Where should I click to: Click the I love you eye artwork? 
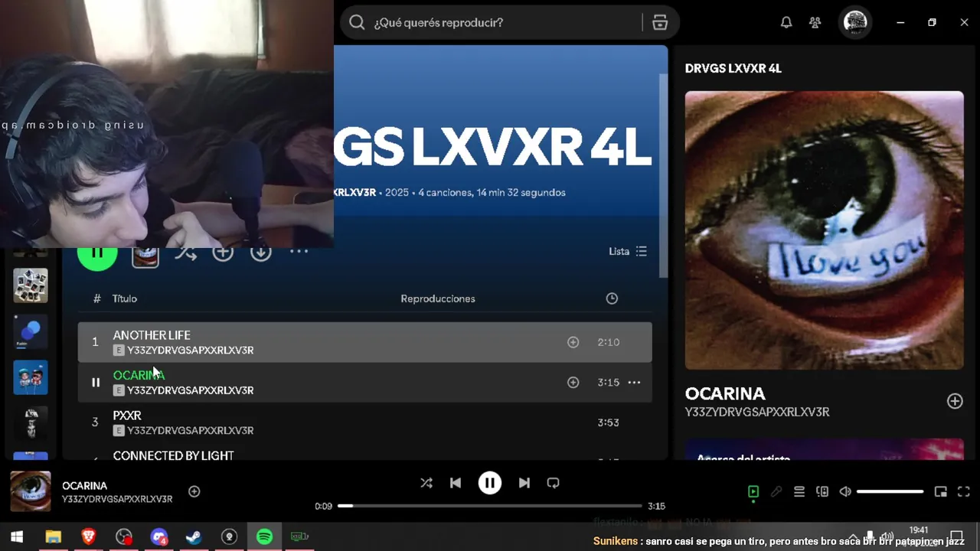click(824, 230)
